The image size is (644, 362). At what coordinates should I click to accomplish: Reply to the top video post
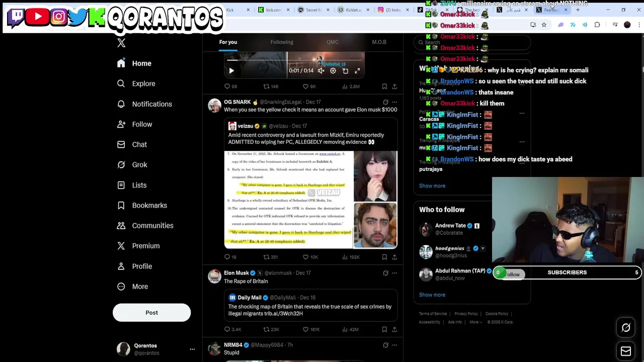pyautogui.click(x=230, y=86)
